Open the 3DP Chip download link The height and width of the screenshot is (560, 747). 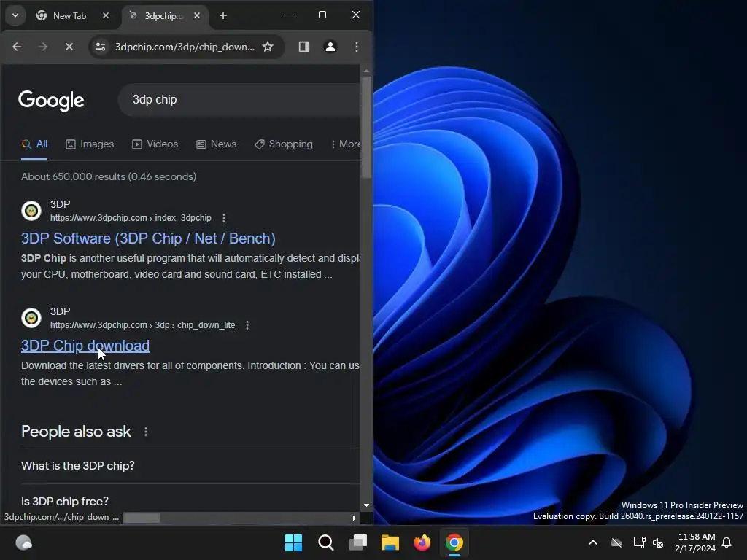(85, 345)
